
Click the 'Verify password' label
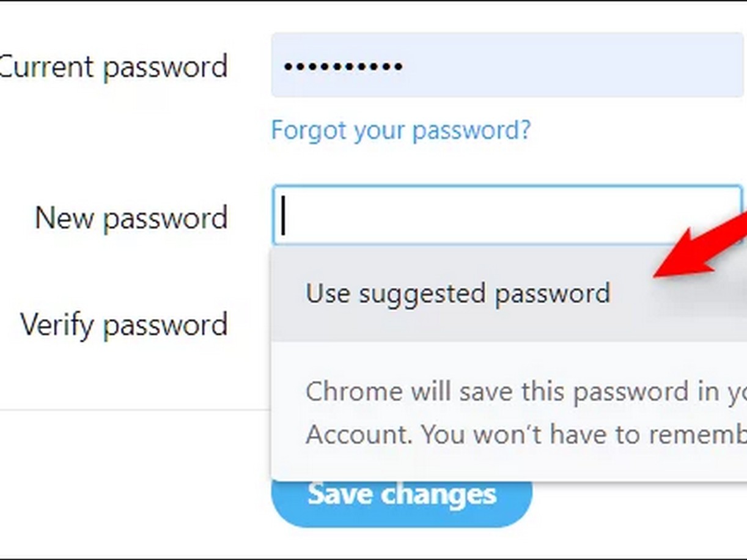(124, 325)
